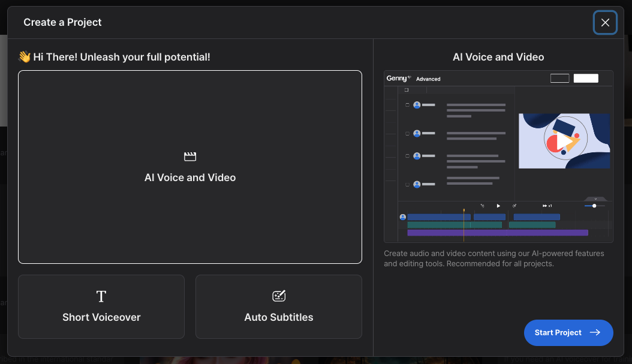Click the 'Hi There! Unleash your full potential!' heading

click(x=122, y=57)
